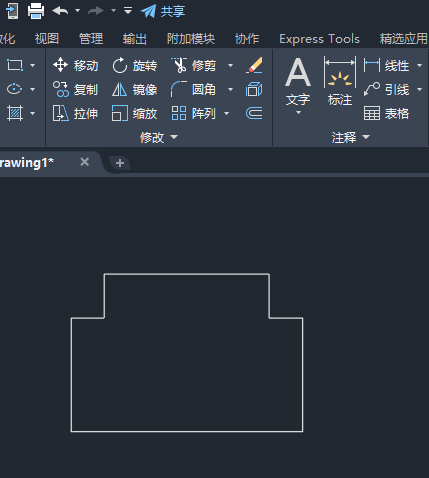Screen dimensions: 429x478
Task: Select the Scale (缩放) tool
Action: pos(135,113)
